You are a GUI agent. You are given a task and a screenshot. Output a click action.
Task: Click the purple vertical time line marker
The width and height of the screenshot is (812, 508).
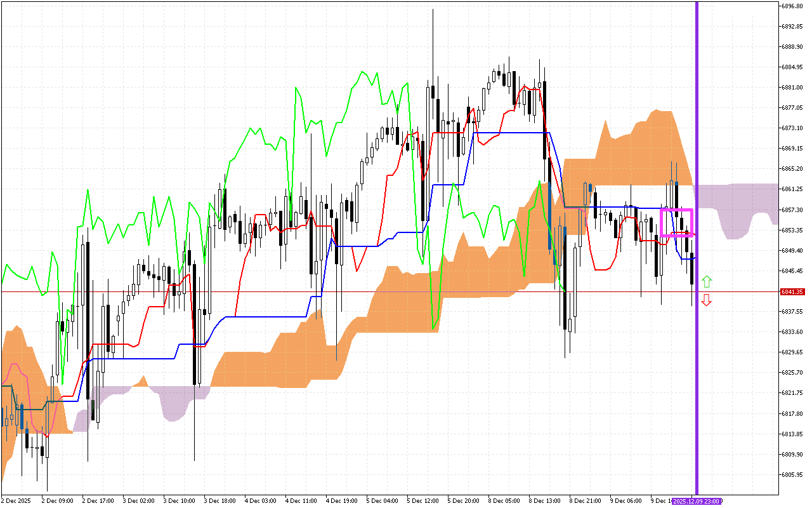coord(698,254)
